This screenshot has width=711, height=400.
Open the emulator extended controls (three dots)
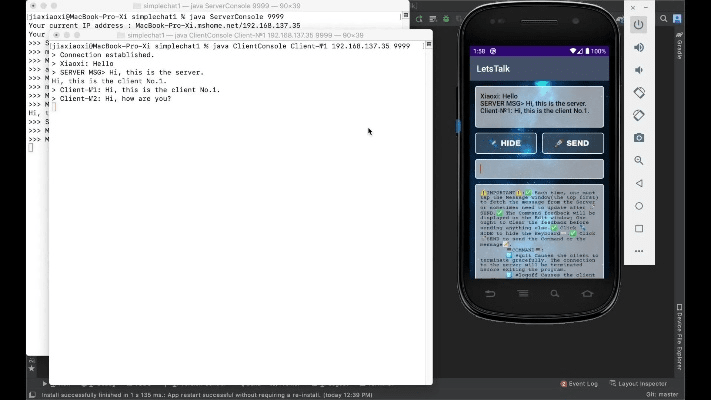[x=639, y=251]
